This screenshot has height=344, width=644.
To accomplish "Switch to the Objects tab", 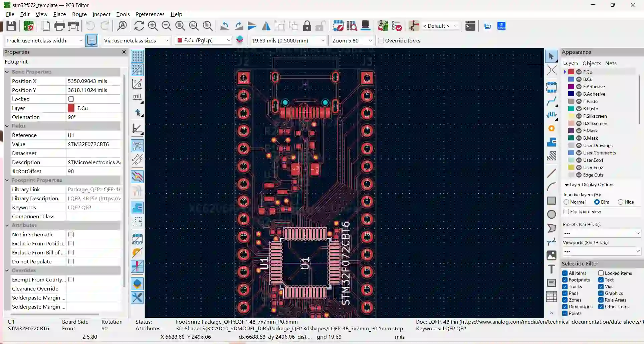I will (x=592, y=63).
